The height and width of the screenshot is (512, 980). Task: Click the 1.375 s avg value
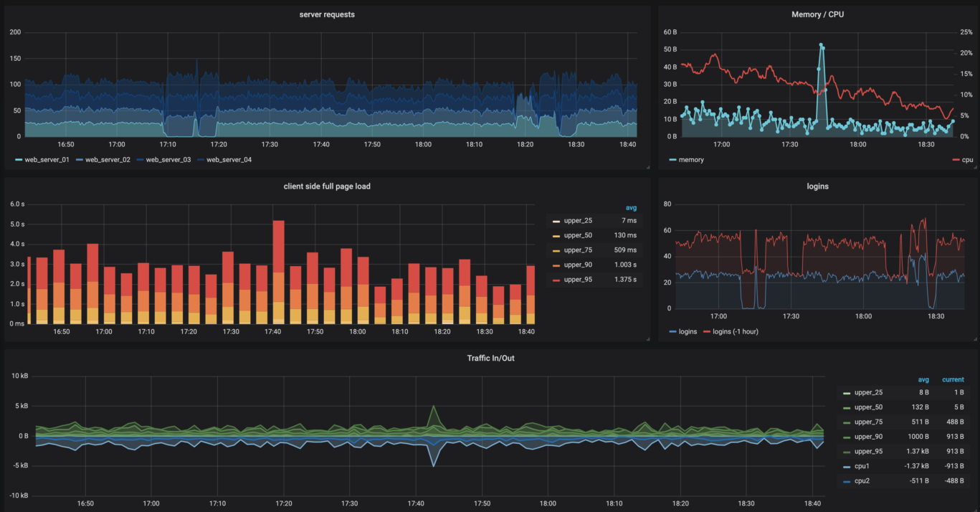click(624, 280)
